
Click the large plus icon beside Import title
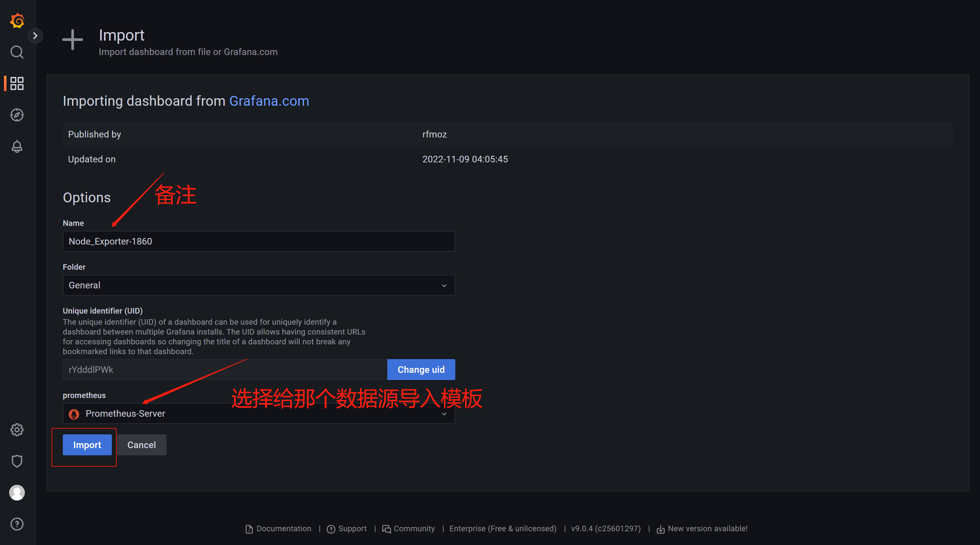[72, 40]
